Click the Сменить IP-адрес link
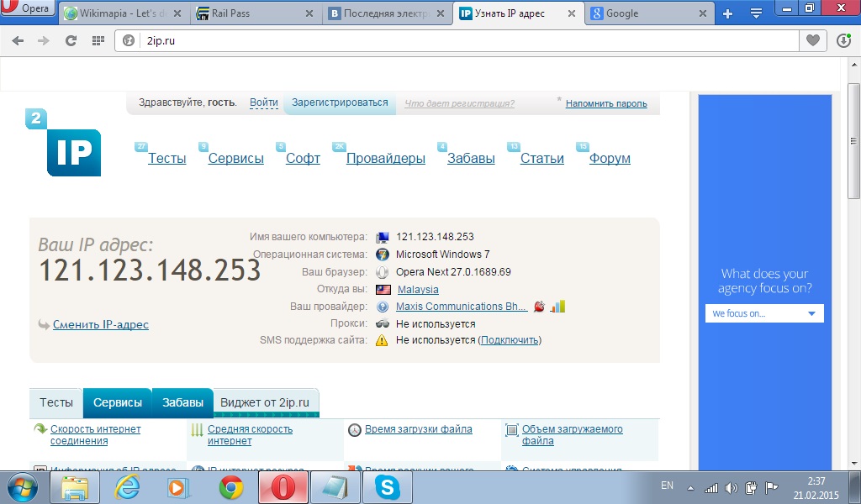861x504 pixels. point(100,324)
